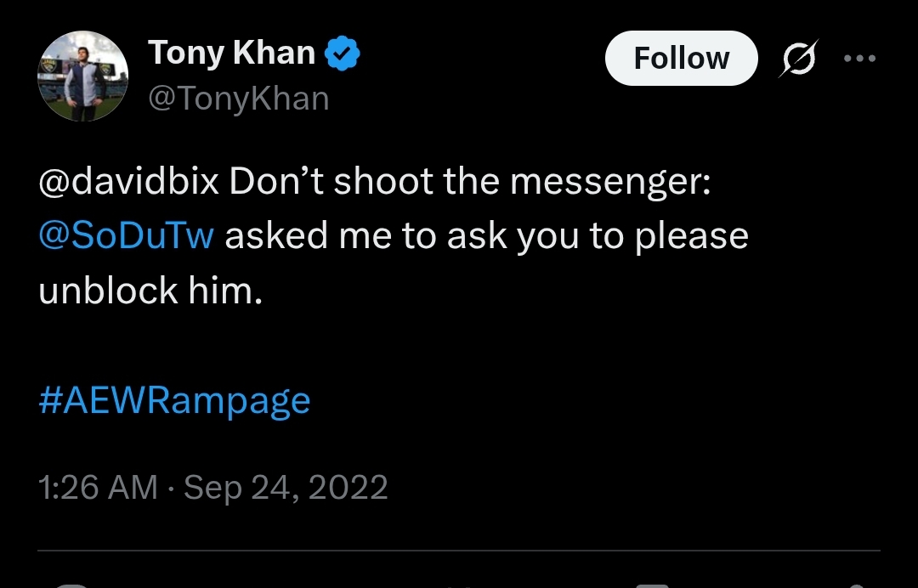Follow Tony Khan's account

[681, 59]
